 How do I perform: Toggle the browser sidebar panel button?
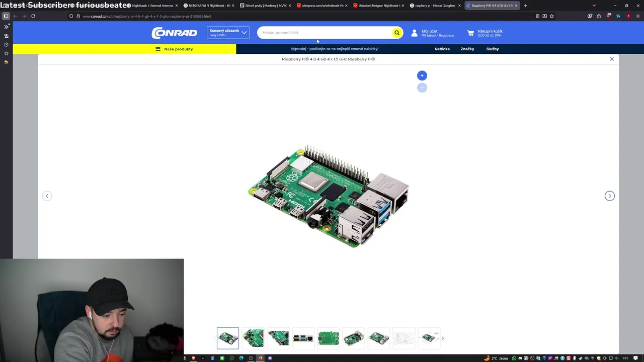[x=6, y=16]
